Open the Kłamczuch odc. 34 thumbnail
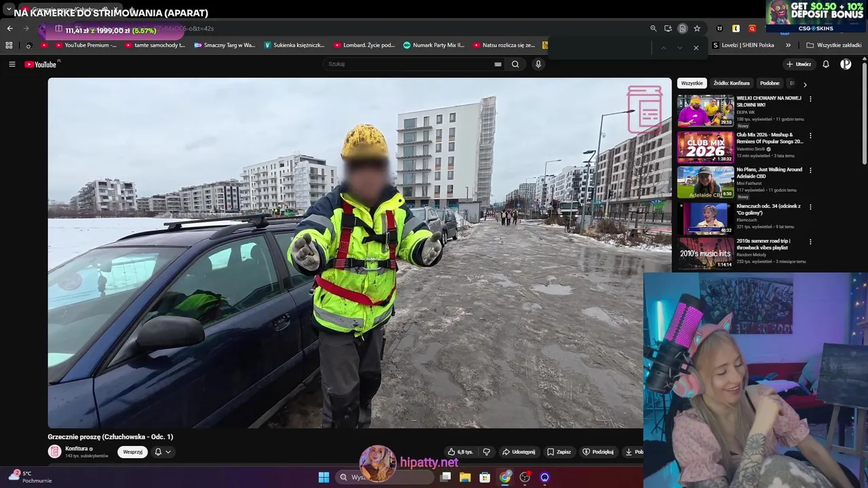 tap(705, 218)
